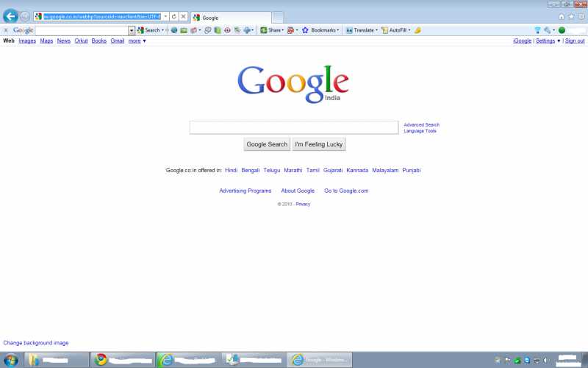Click the Change background image link

(36, 343)
